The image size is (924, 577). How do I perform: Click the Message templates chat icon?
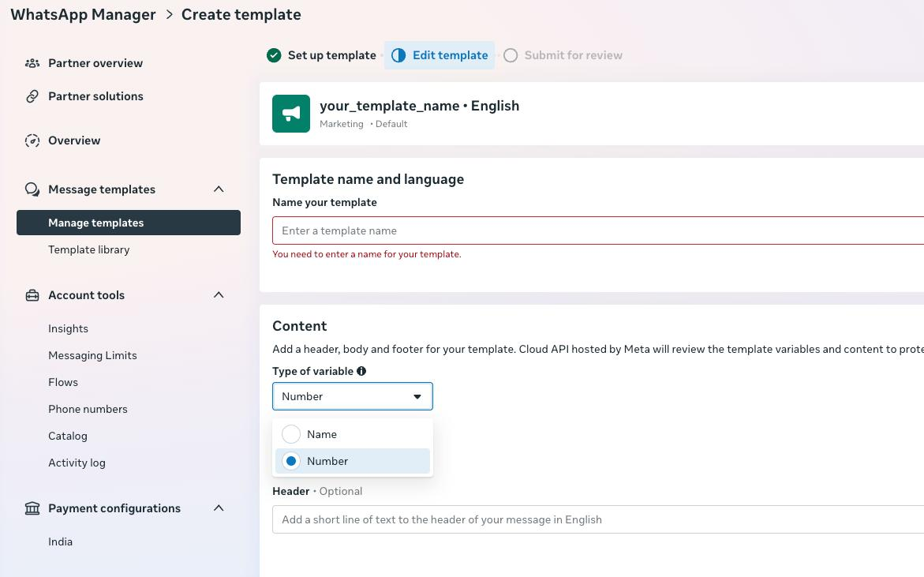(x=32, y=189)
